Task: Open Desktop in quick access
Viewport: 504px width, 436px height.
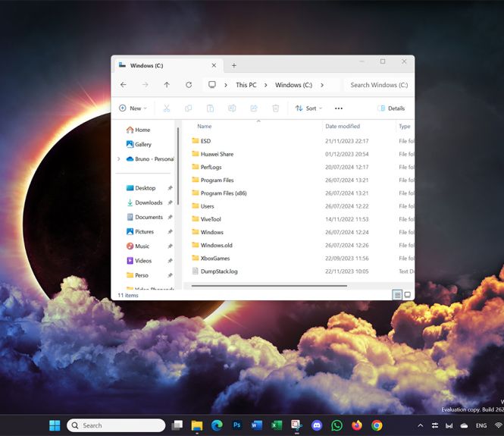Action: click(x=141, y=188)
